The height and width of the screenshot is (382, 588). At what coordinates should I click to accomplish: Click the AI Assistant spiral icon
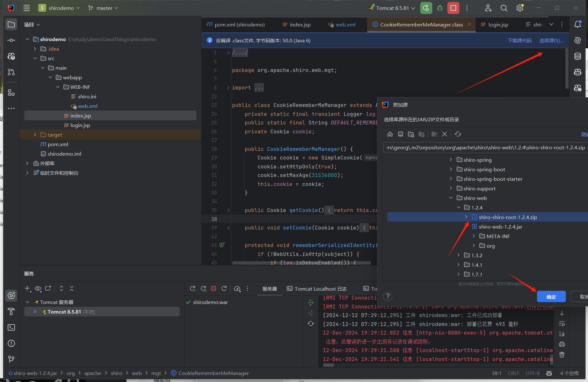click(x=577, y=40)
